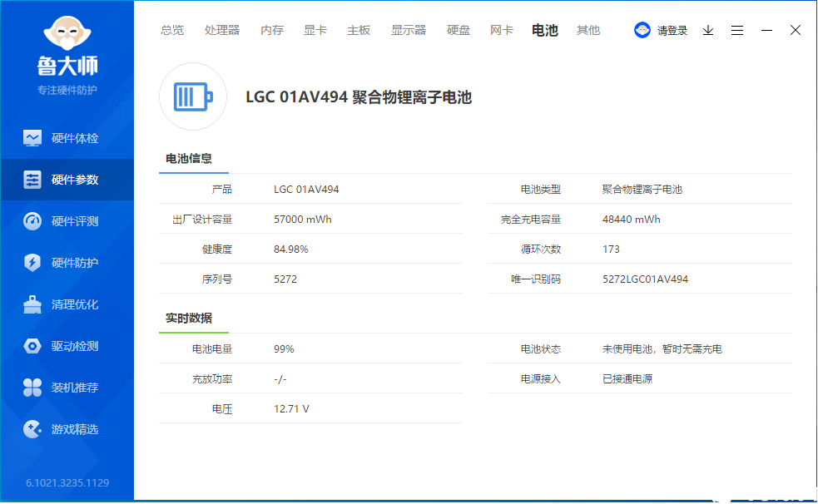
Task: Select the status text 未使用电池，暂时无需充电
Action: point(662,349)
